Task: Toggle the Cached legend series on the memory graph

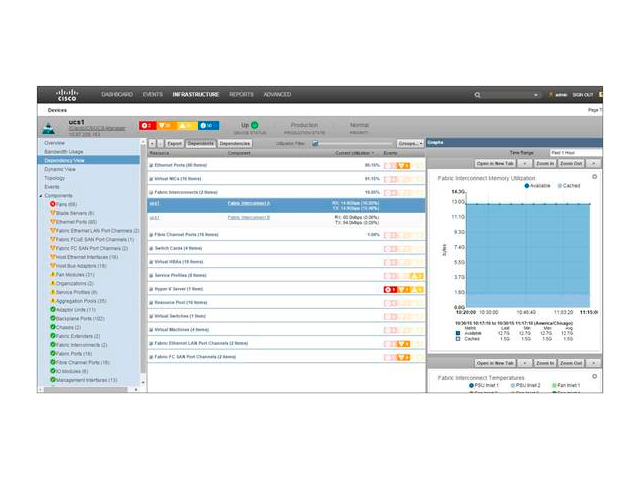Action: tap(557, 185)
